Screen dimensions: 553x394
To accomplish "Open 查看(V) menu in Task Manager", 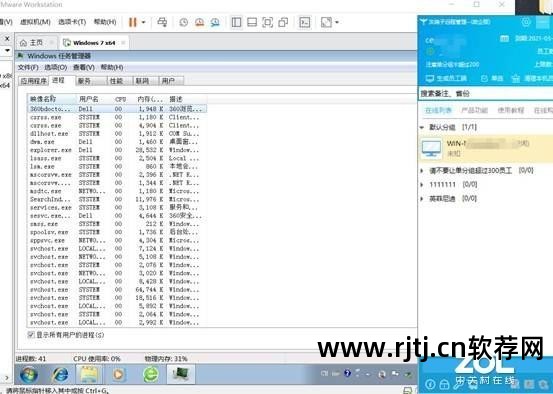I will coord(84,67).
